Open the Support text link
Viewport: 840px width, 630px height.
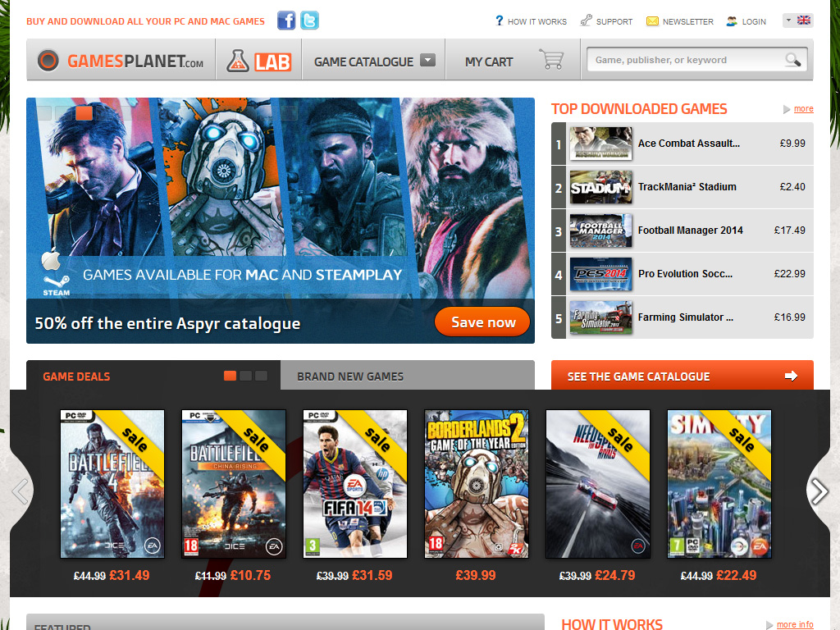pos(614,22)
